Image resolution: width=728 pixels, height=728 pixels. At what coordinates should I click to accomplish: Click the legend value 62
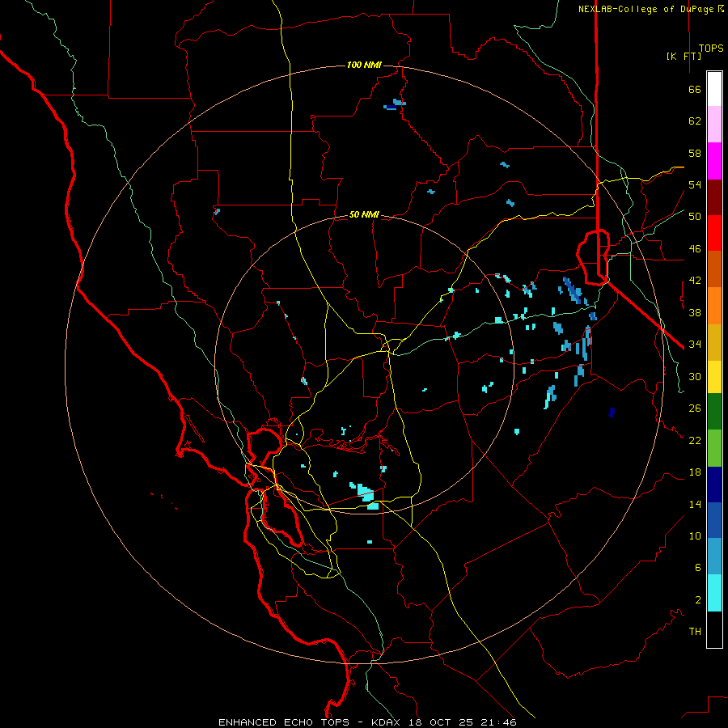695,121
